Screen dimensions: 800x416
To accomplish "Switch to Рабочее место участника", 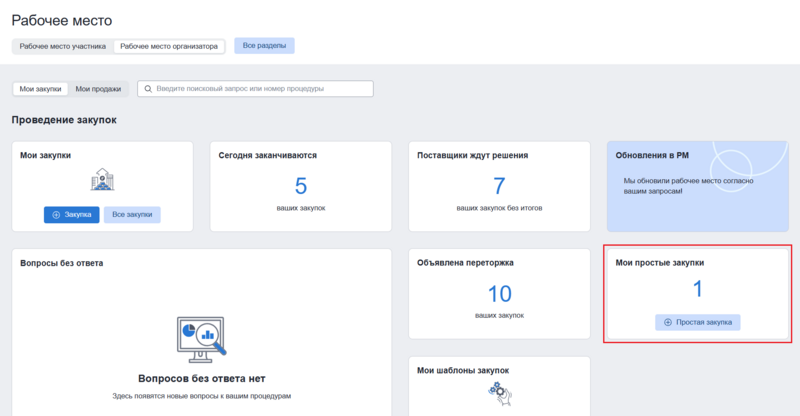I will 62,46.
